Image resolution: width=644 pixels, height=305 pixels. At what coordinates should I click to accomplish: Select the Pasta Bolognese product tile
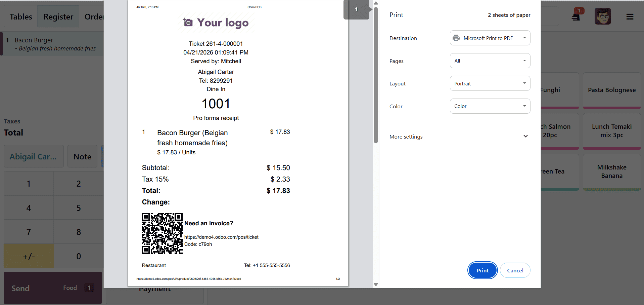point(611,90)
